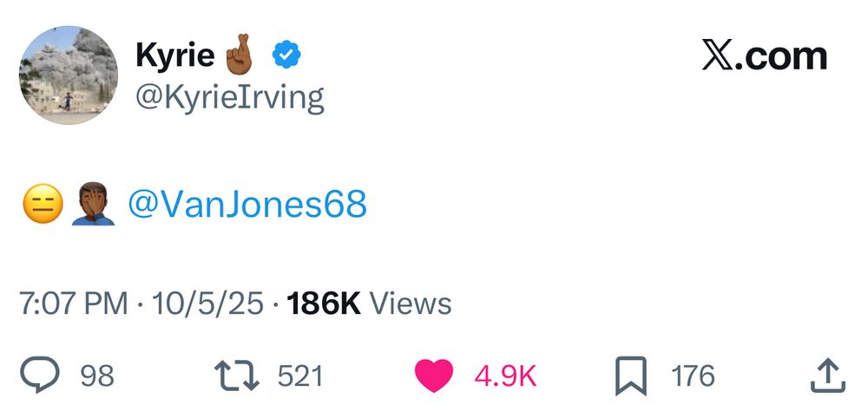
Task: Click the Kyrie display name
Action: 174,56
